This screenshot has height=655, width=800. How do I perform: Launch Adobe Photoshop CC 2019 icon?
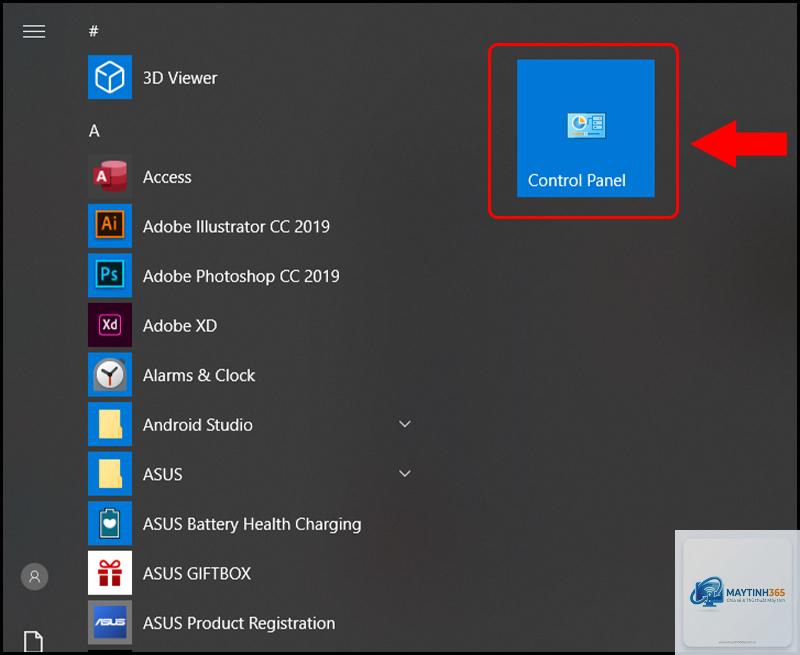(110, 275)
